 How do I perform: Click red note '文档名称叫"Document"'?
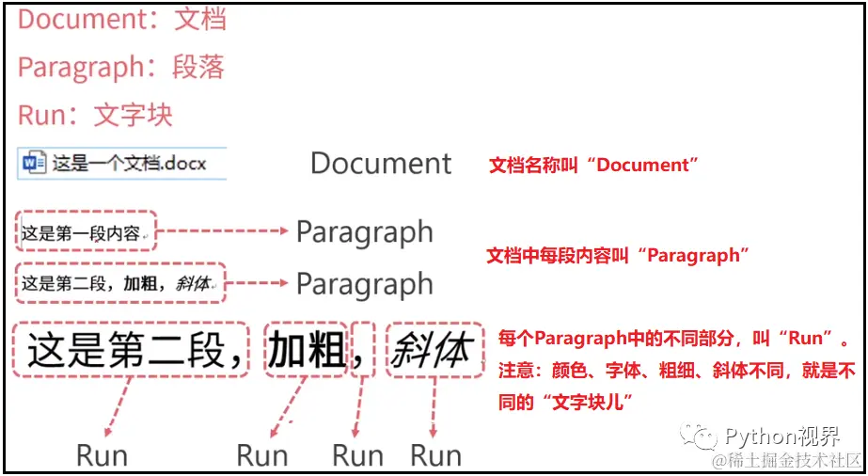click(594, 165)
